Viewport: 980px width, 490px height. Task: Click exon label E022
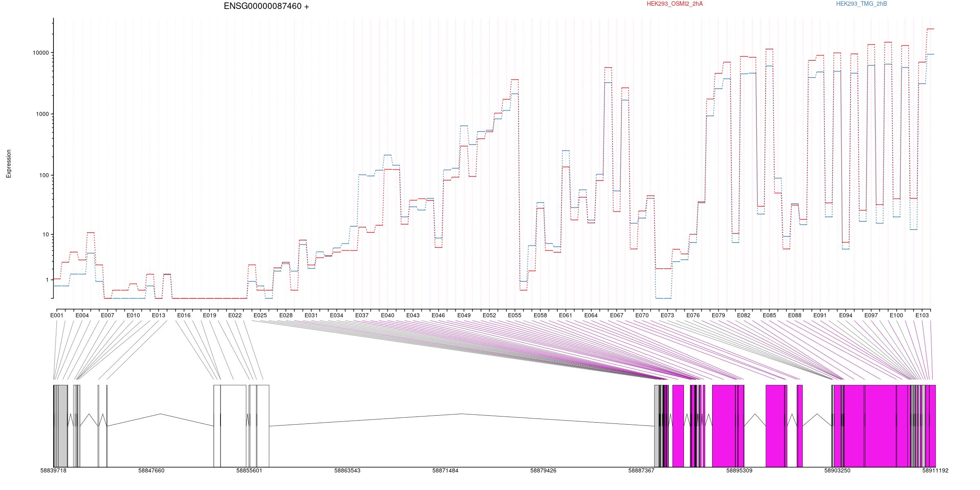tap(235, 316)
